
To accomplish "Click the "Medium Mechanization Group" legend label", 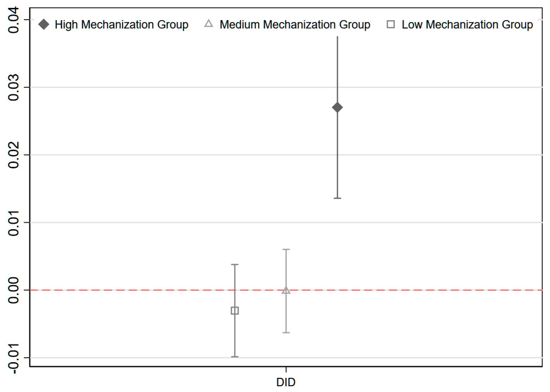I will click(x=295, y=25).
